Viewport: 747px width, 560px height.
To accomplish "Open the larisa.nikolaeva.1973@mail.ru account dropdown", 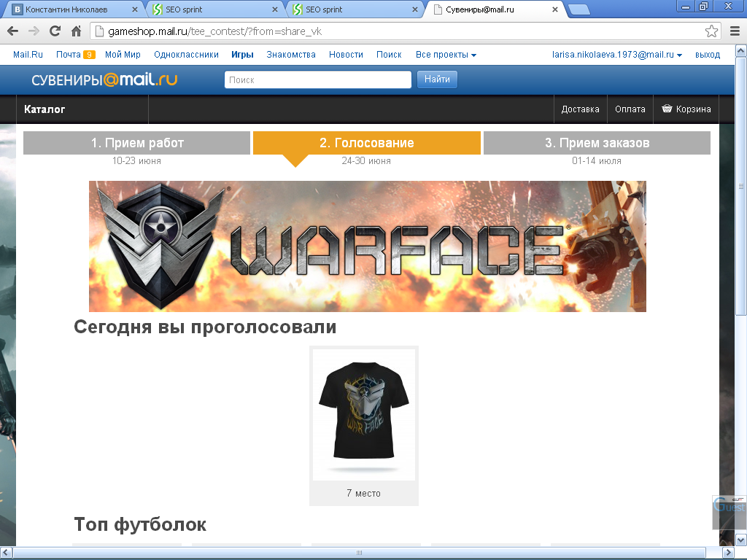I will 617,55.
